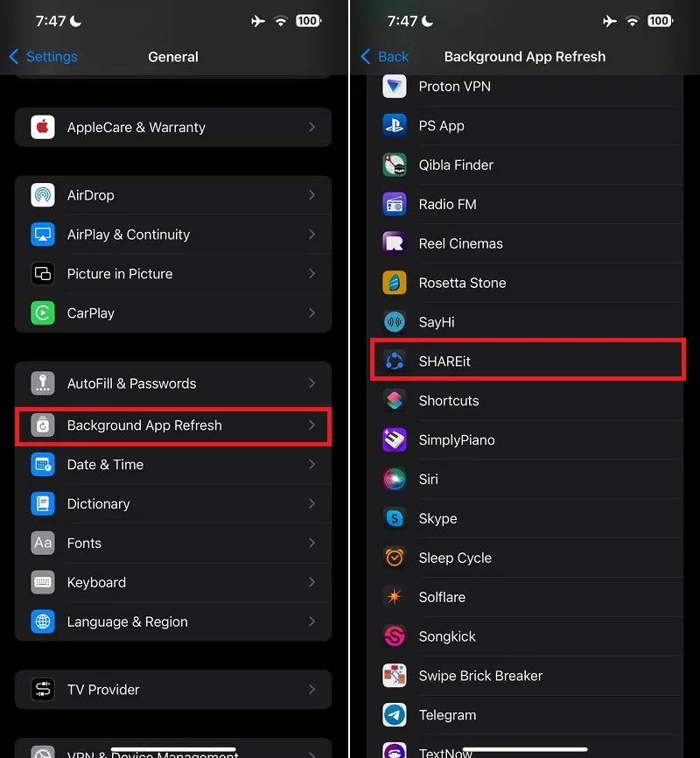Tap the airplane mode icon on General screen
700x758 pixels.
point(258,21)
